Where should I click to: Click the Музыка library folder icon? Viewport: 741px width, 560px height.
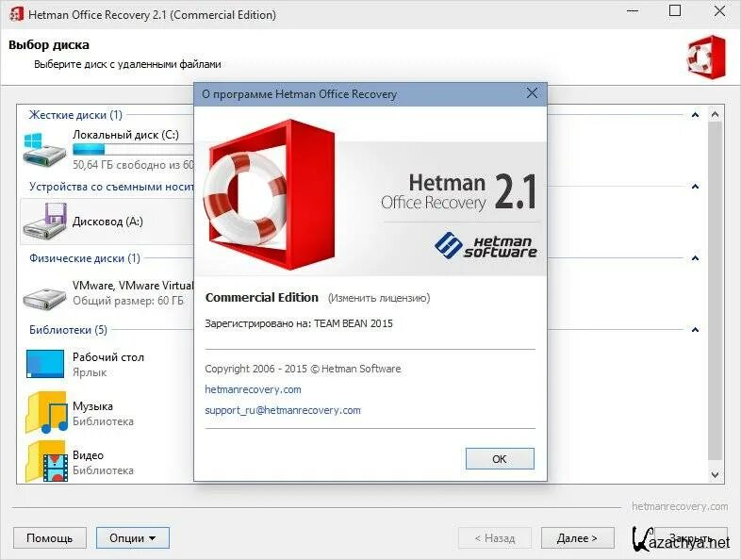[x=46, y=413]
